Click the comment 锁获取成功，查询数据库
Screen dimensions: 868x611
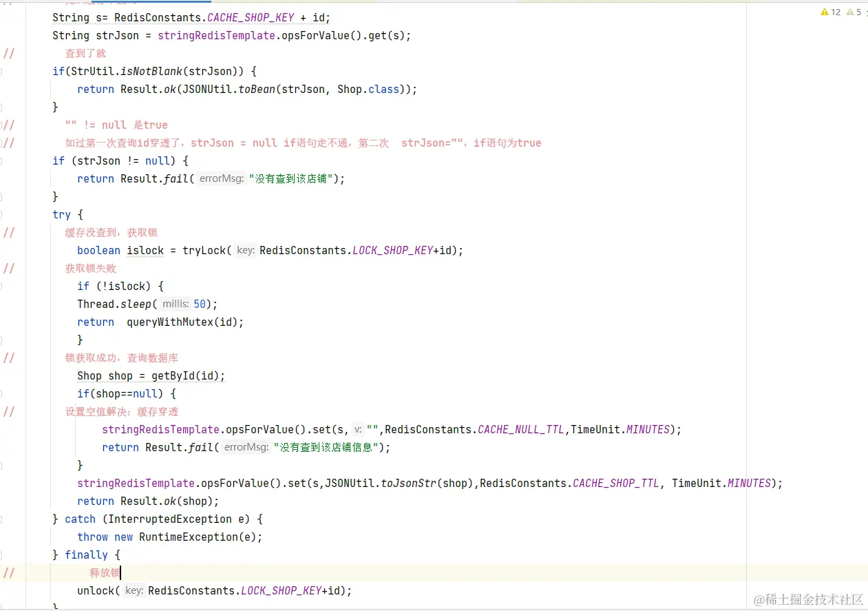pos(122,358)
